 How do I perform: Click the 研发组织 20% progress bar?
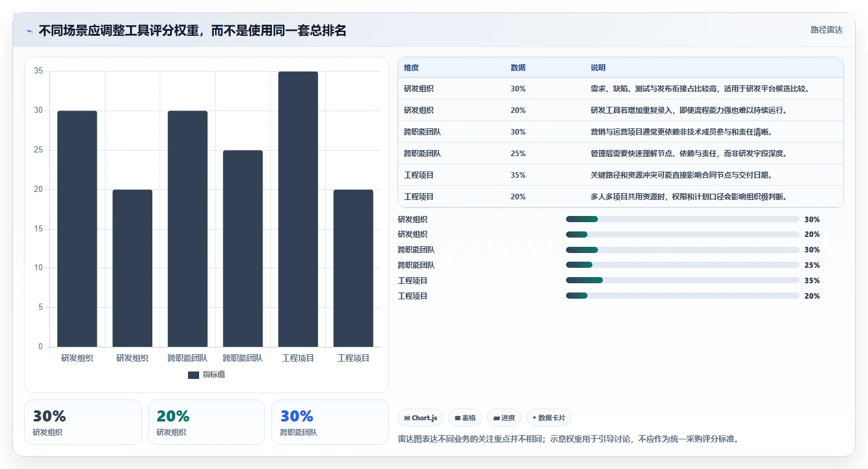click(x=682, y=234)
